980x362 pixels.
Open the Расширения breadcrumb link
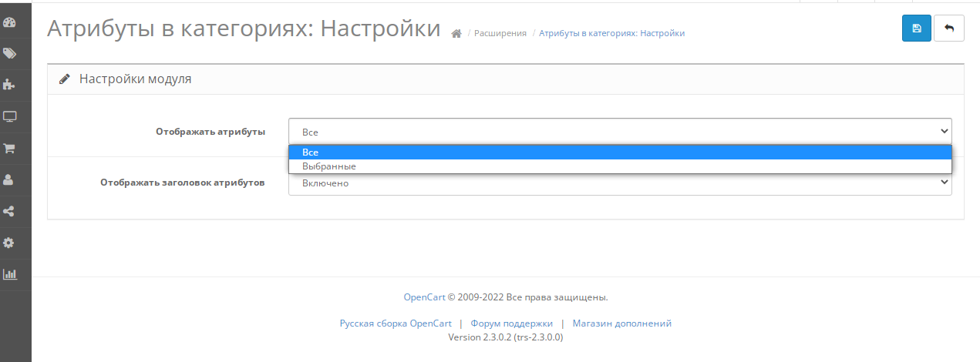click(x=500, y=33)
